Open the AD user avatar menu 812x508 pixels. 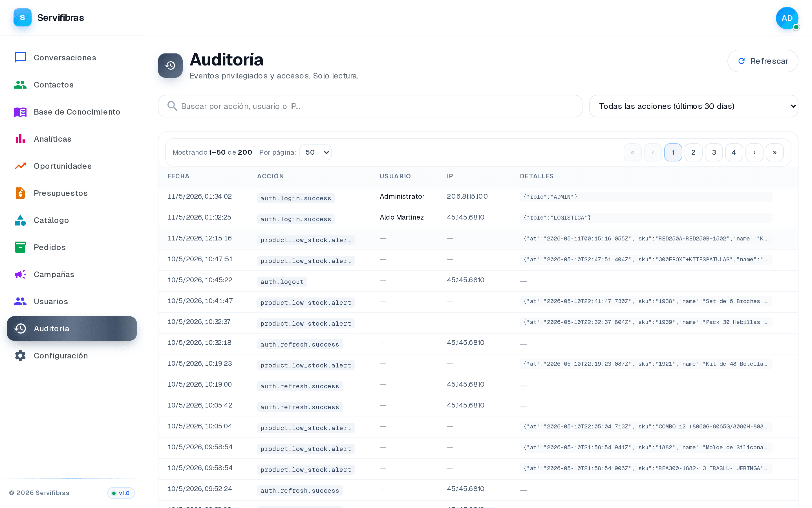pos(787,18)
